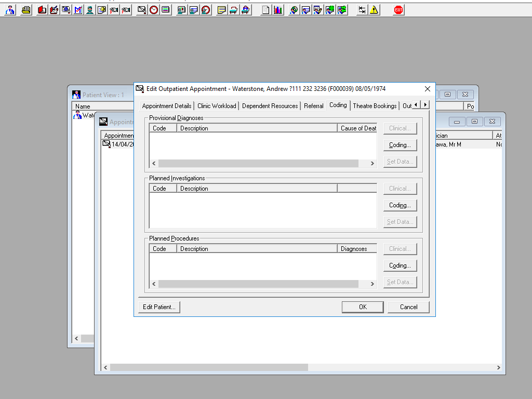The height and width of the screenshot is (399, 532).
Task: Click Provisional Diagnoses scrollbar right arrow
Action: (372, 163)
